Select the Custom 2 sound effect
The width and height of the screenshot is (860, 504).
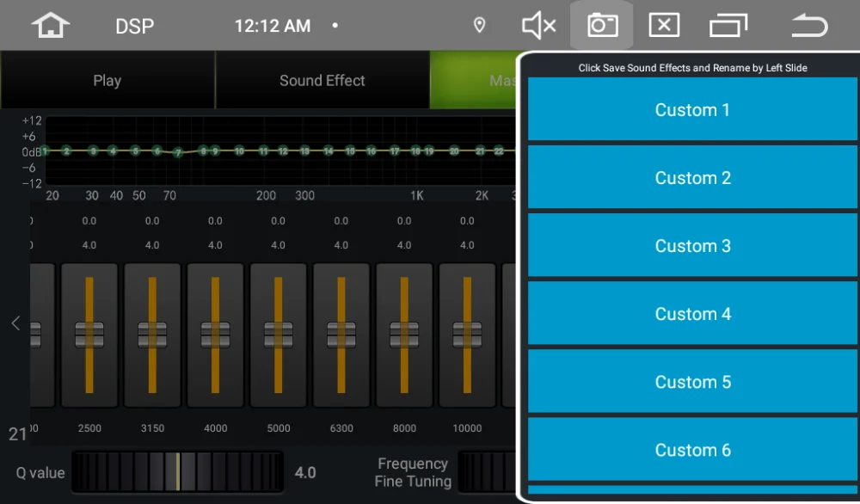coord(692,177)
